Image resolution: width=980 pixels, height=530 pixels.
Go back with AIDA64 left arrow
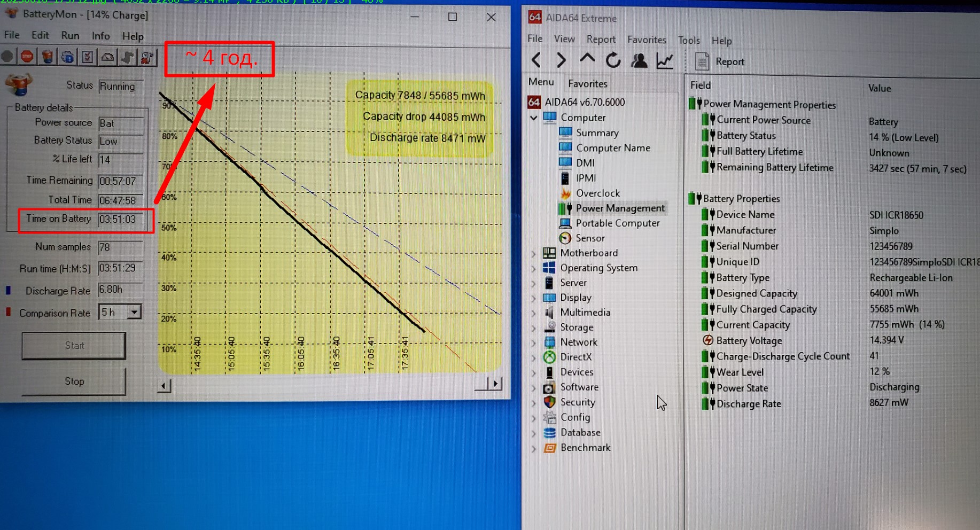[x=536, y=60]
